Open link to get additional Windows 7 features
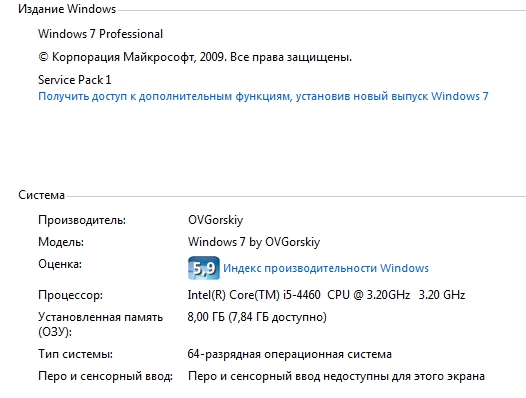The image size is (526, 398). click(x=263, y=96)
